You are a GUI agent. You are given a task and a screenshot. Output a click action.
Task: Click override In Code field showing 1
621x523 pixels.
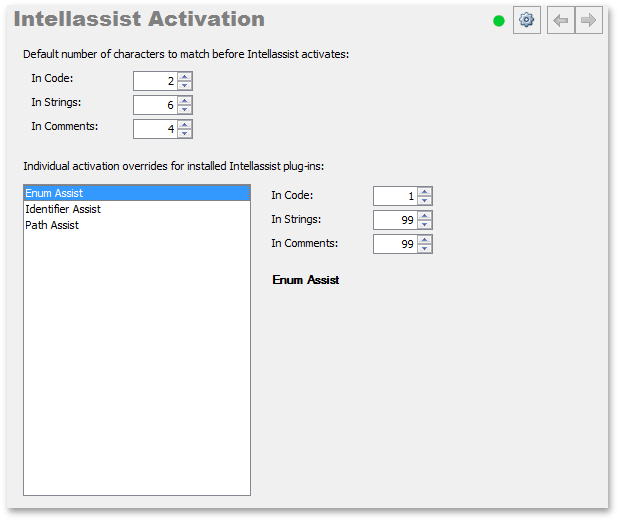pos(395,196)
